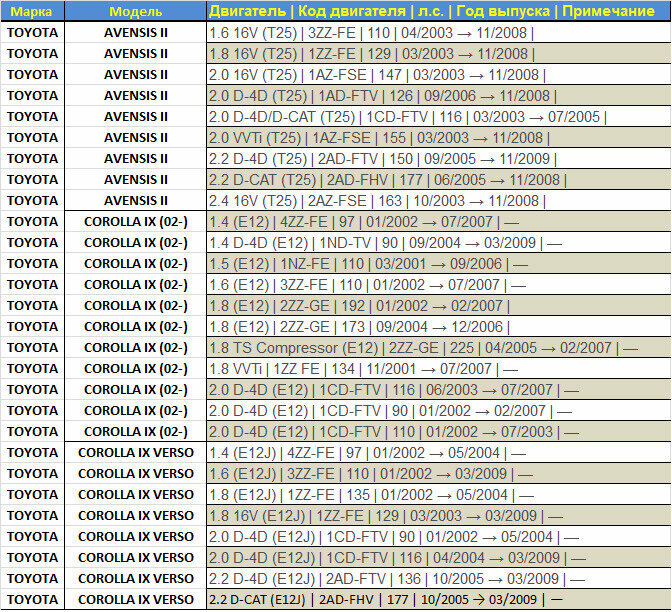This screenshot has width=672, height=612.
Task: Click COROLLA IX VERSO cell in 4ZZ-FE row
Action: tap(135, 453)
